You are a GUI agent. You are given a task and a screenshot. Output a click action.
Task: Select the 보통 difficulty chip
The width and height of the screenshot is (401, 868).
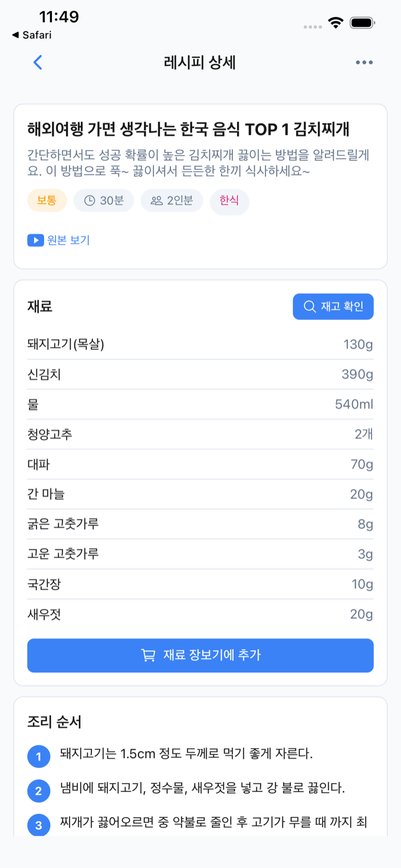47,200
